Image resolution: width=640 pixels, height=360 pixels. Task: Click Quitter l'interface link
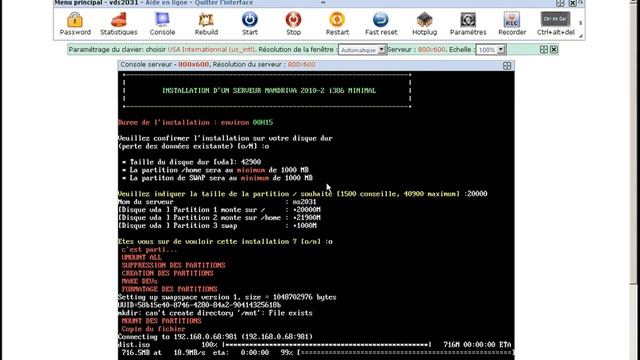(224, 3)
